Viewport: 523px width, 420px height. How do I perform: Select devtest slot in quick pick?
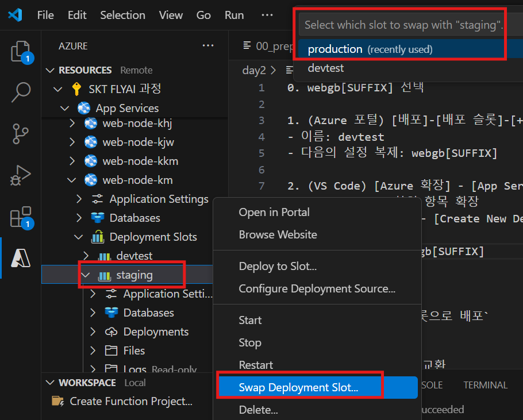[410, 68]
